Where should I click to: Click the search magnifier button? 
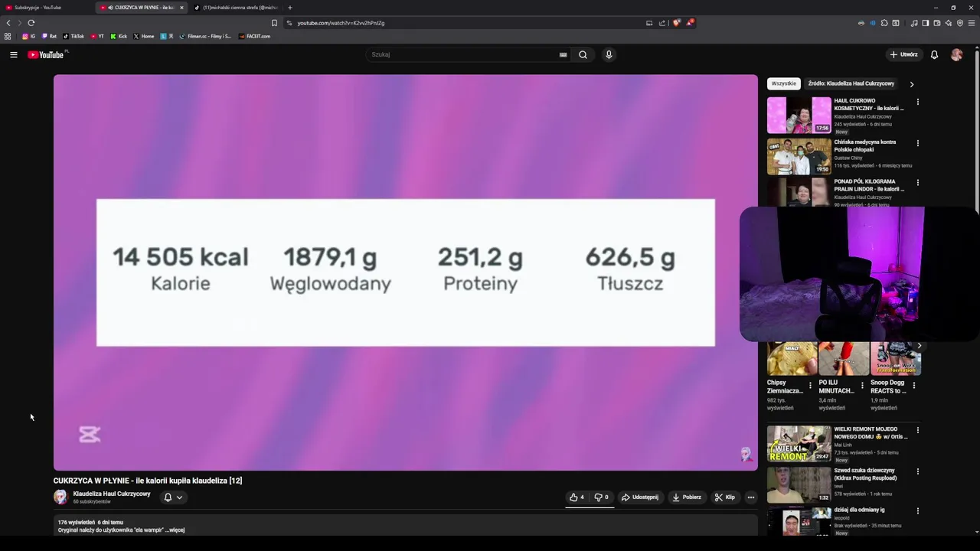[583, 54]
